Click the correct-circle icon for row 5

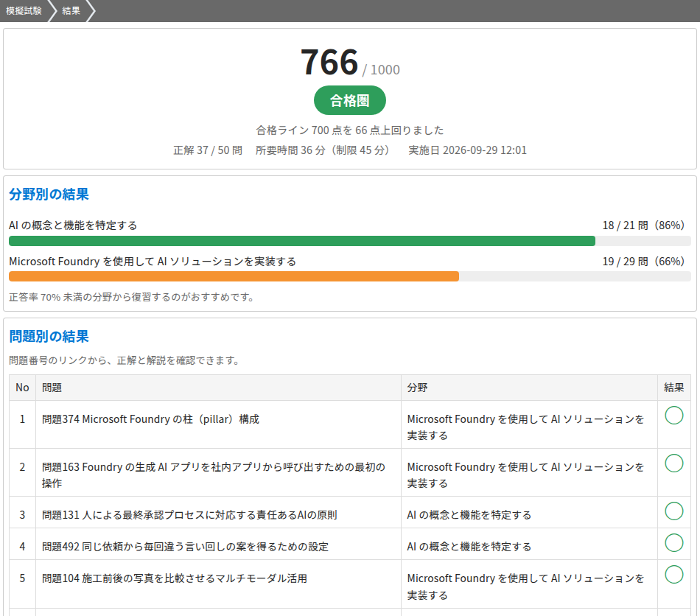pyautogui.click(x=674, y=575)
